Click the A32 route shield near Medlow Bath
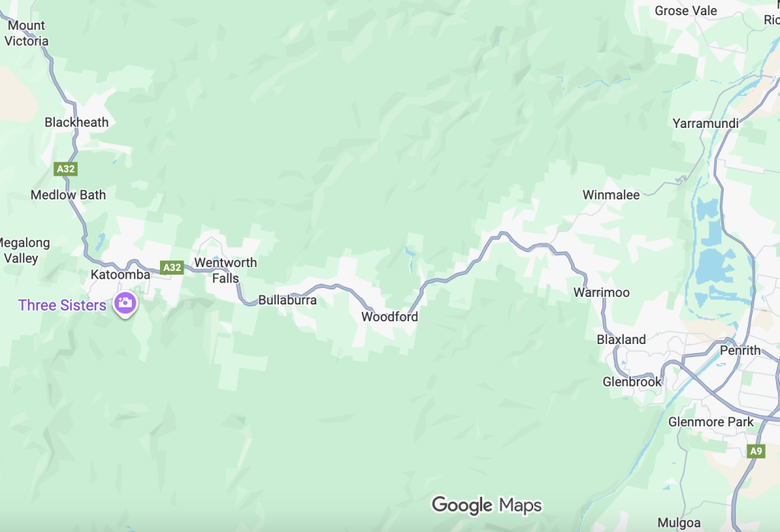Image resolution: width=780 pixels, height=532 pixels. 66,169
